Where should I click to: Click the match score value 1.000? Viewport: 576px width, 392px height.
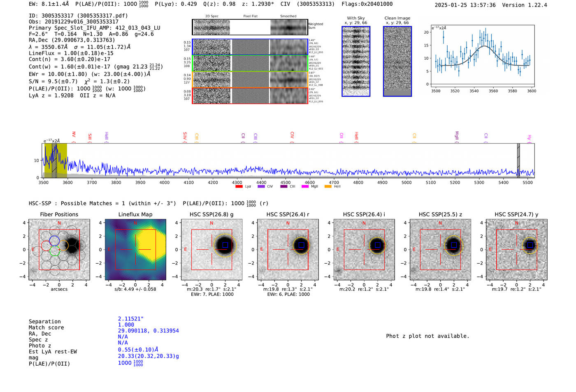pos(126,325)
